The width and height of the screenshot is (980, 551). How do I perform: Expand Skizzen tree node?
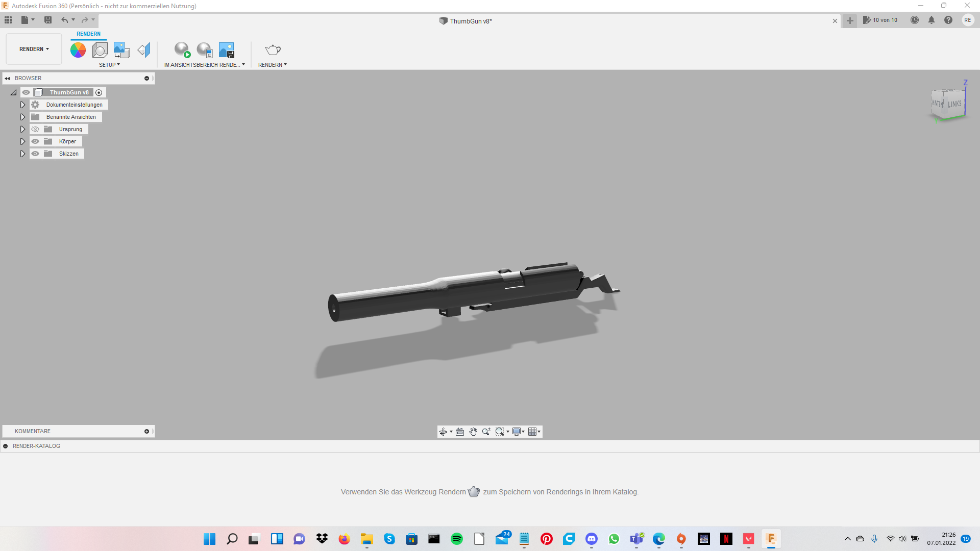[x=22, y=154]
